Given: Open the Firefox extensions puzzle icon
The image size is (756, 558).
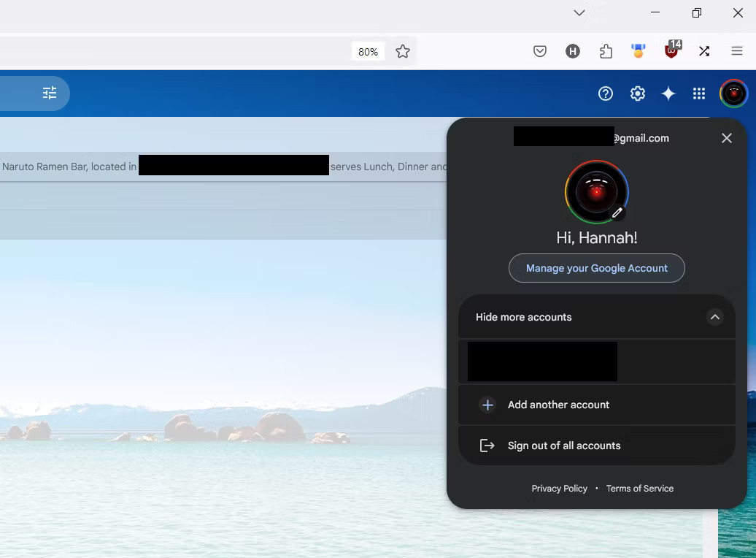Looking at the screenshot, I should tap(606, 51).
